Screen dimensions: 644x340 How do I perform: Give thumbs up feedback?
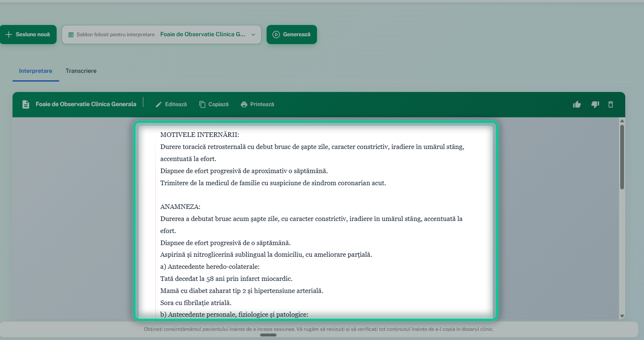click(577, 104)
